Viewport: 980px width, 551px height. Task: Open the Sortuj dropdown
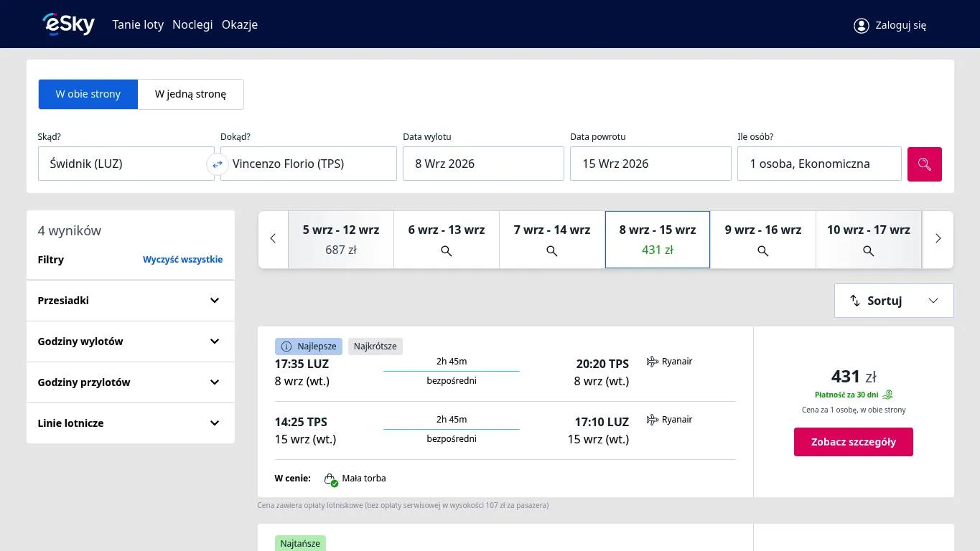pos(894,301)
